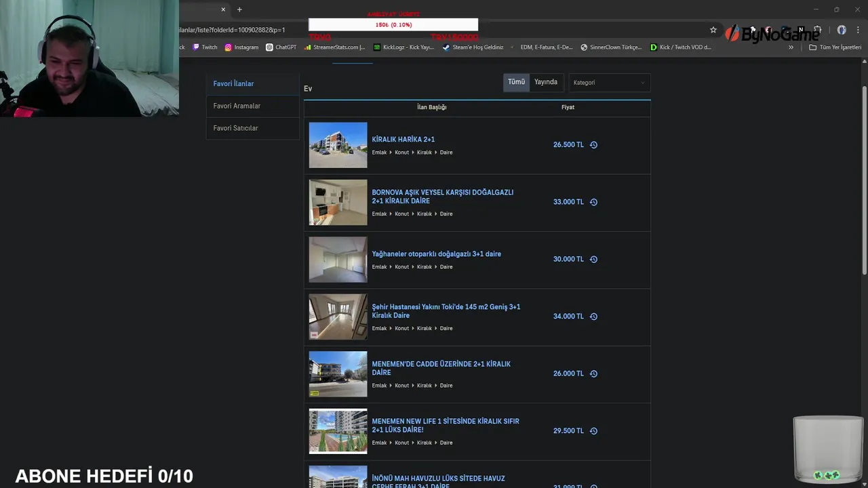Click thumbnail of Şehir Hastanesi Yakını listing
The height and width of the screenshot is (488, 868).
click(x=338, y=317)
